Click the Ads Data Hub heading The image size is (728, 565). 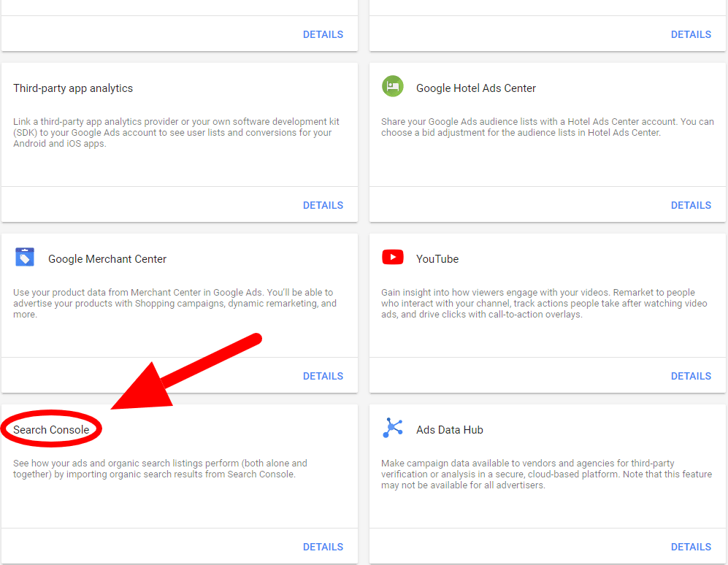click(449, 429)
